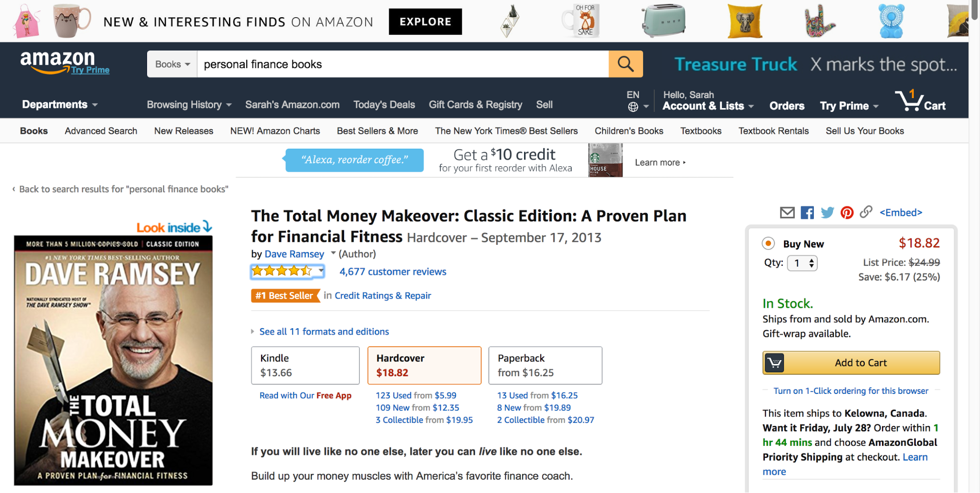Viewport: 980px width, 493px height.
Task: Choose the Paperback format option
Action: [x=545, y=365]
